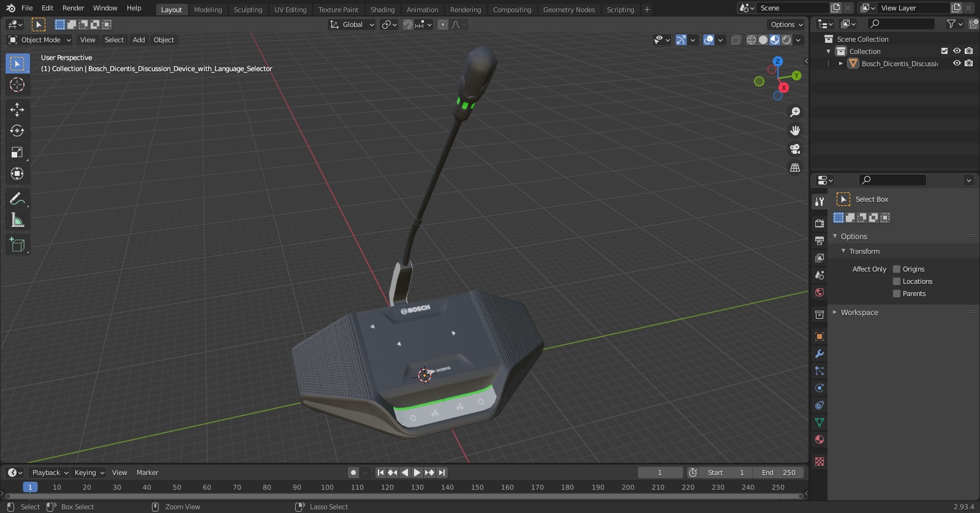Open Physics properties tab

820,388
